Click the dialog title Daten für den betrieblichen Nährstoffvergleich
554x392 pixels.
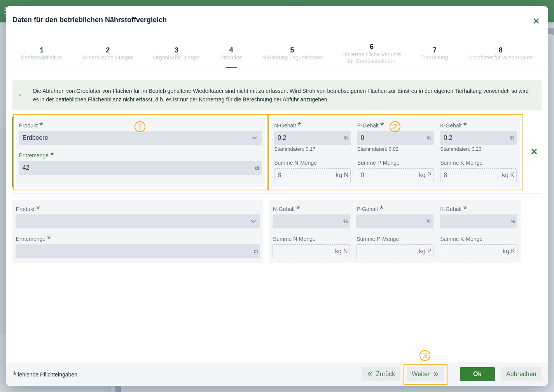point(89,20)
